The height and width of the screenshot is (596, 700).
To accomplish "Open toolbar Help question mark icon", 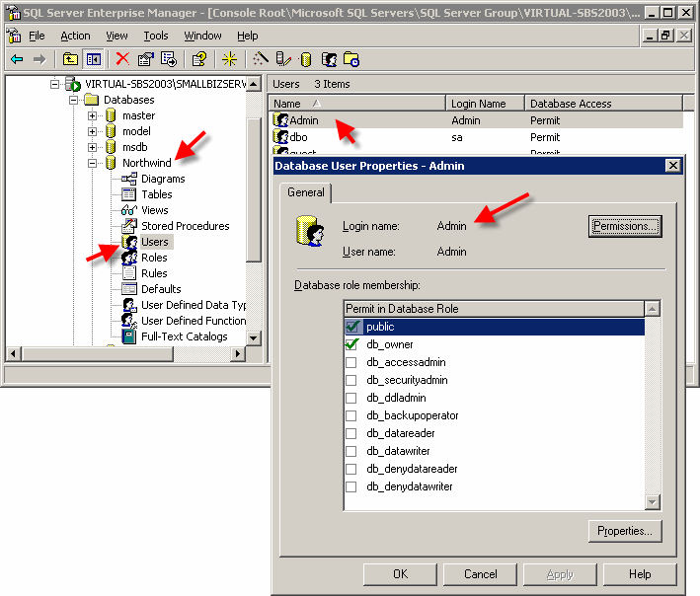I will (198, 59).
